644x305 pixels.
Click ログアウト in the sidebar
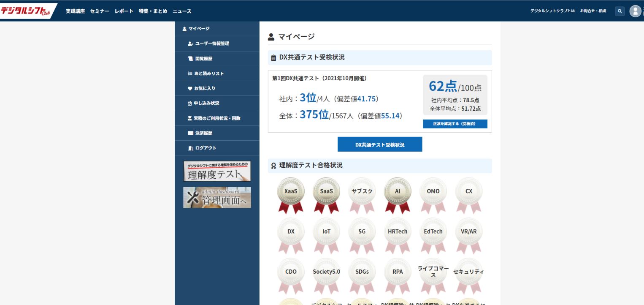pos(205,148)
